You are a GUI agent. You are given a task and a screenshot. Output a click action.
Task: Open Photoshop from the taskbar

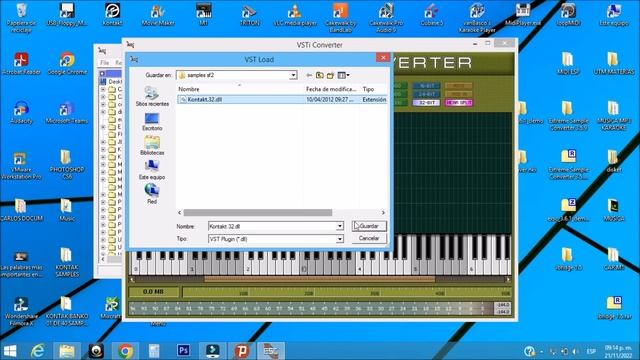point(183,351)
